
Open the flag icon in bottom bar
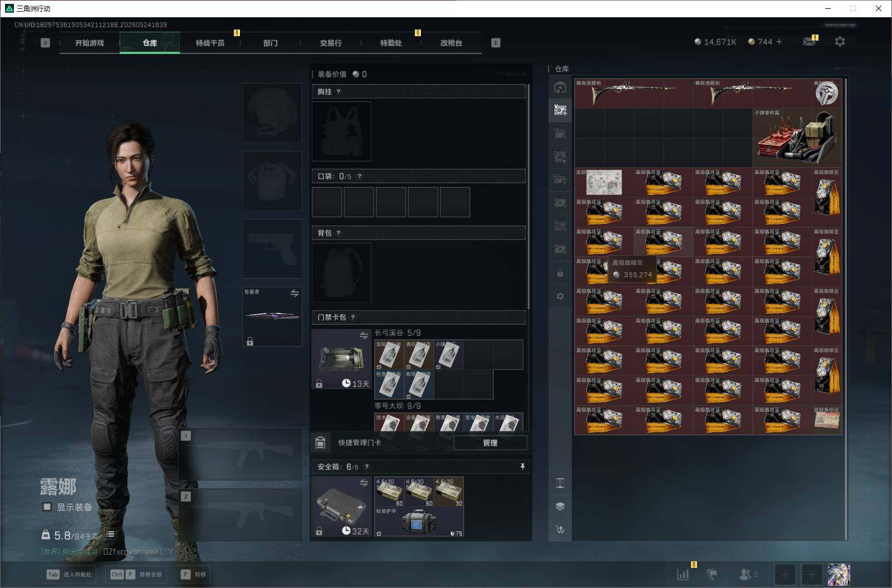(x=712, y=574)
